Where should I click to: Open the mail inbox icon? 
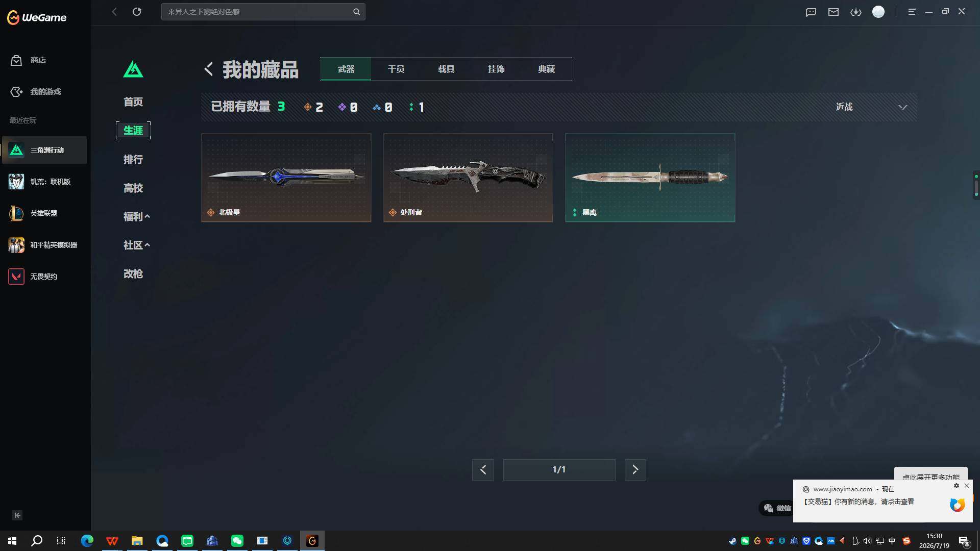coord(834,12)
